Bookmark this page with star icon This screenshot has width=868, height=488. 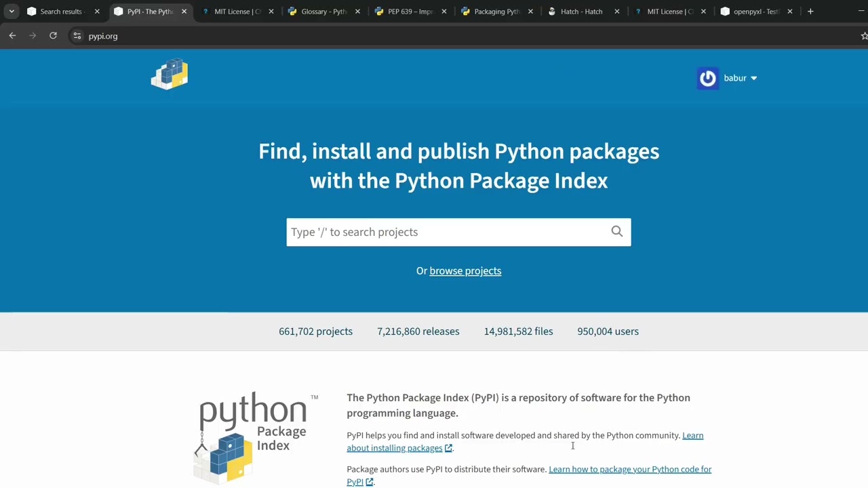pos(863,36)
